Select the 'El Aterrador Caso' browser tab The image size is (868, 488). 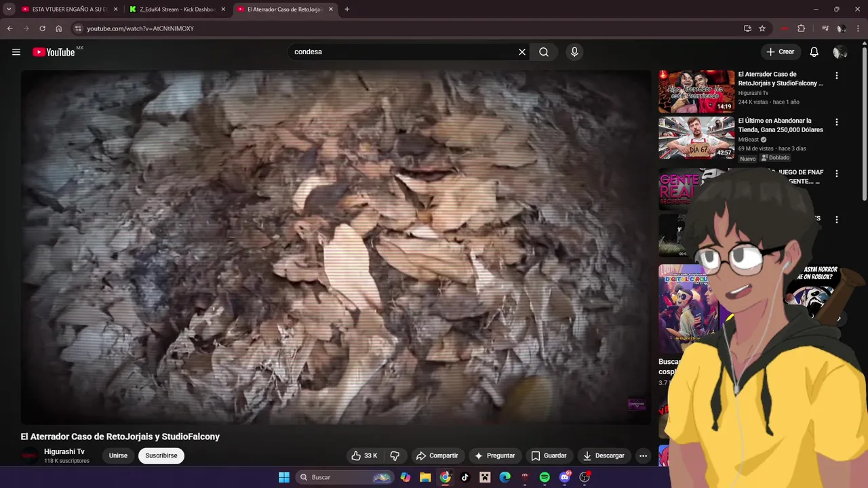[283, 9]
